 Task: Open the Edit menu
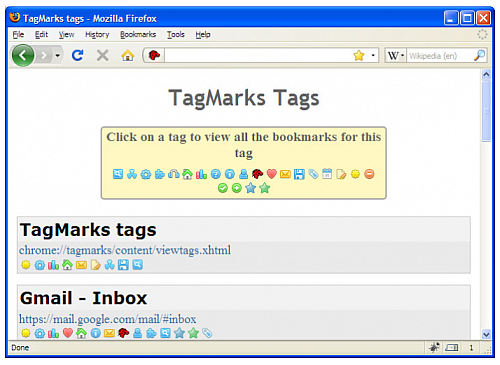(41, 34)
